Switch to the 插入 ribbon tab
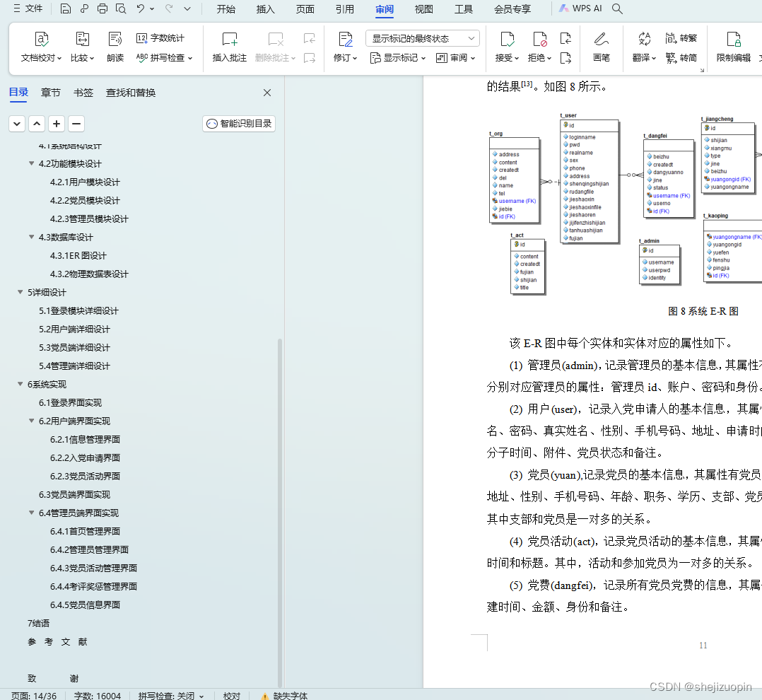This screenshot has height=700, width=762. pos(265,9)
